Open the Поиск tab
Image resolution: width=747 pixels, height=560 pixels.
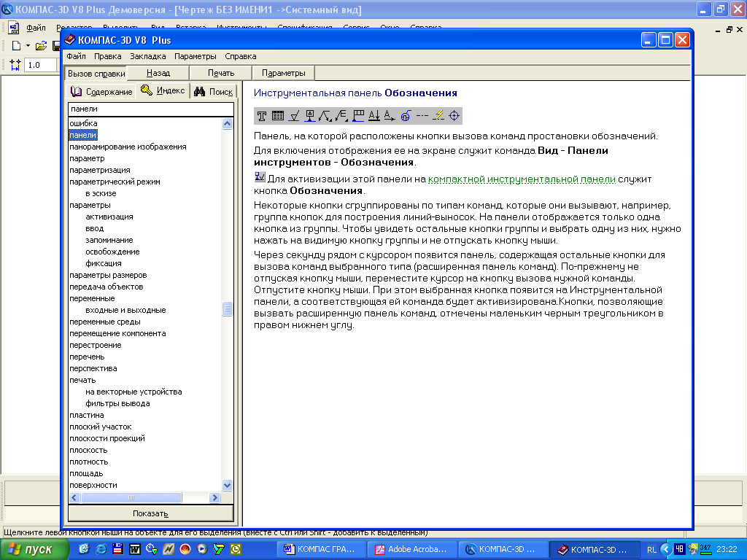(214, 91)
